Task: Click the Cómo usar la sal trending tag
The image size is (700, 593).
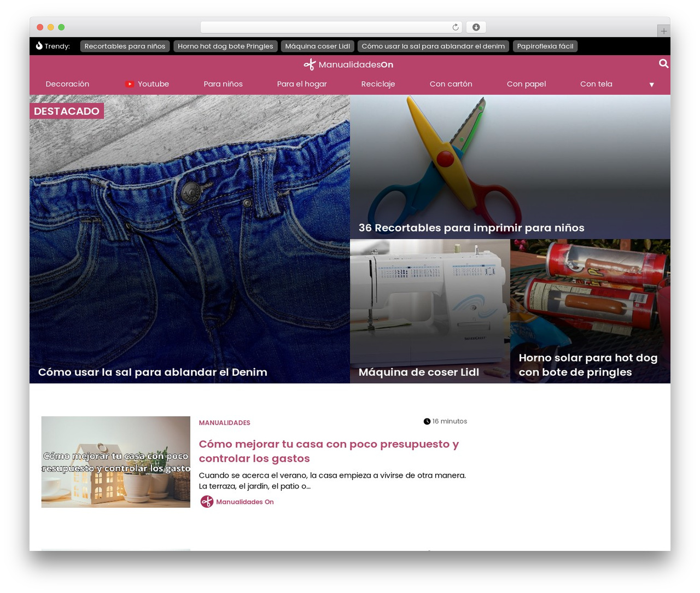Action: (433, 46)
